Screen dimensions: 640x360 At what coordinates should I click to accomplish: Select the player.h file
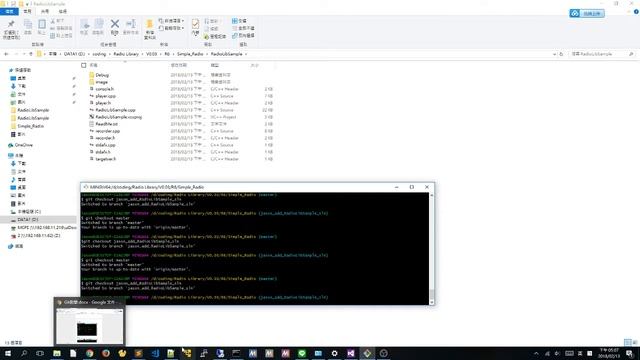pos(103,103)
